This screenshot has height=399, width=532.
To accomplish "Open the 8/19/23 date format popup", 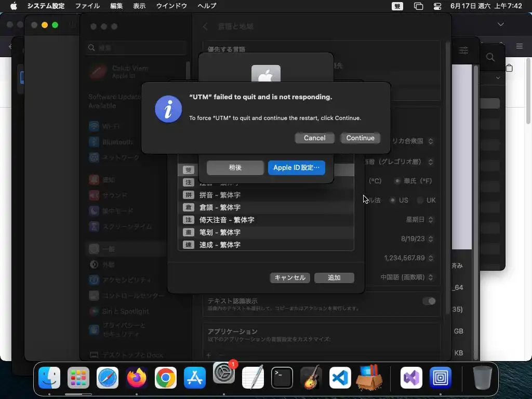I will [417, 239].
